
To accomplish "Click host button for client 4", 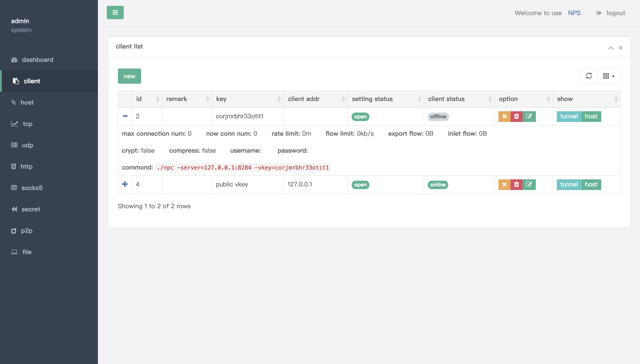I will [591, 184].
